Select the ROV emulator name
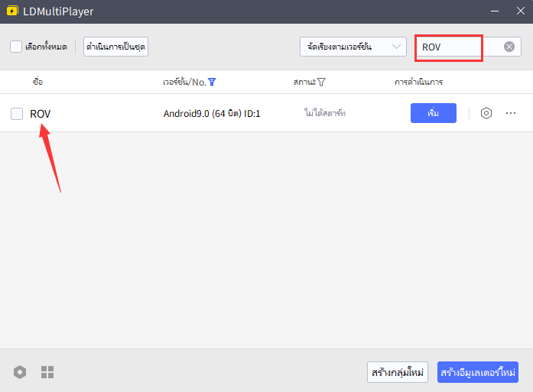This screenshot has width=533, height=392. click(40, 114)
